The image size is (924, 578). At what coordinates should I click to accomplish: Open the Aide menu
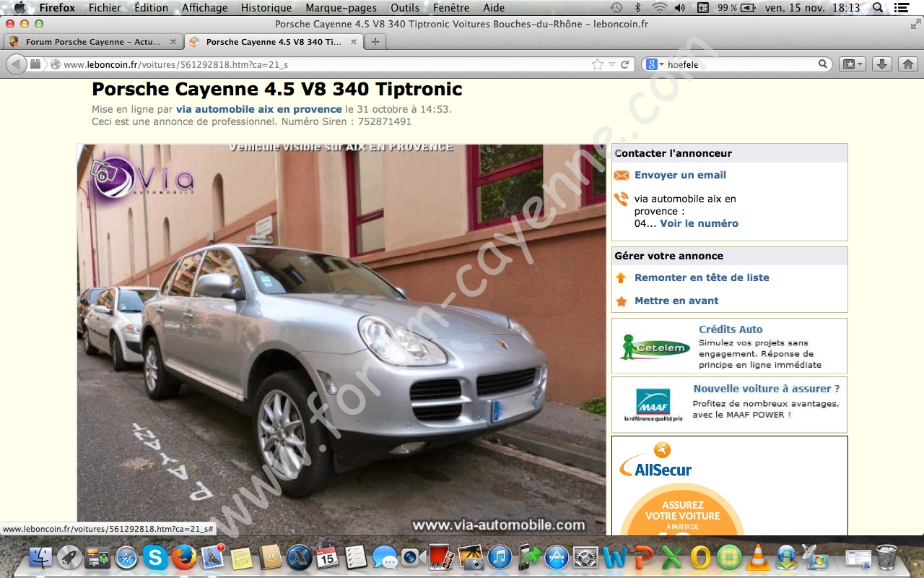(x=494, y=8)
